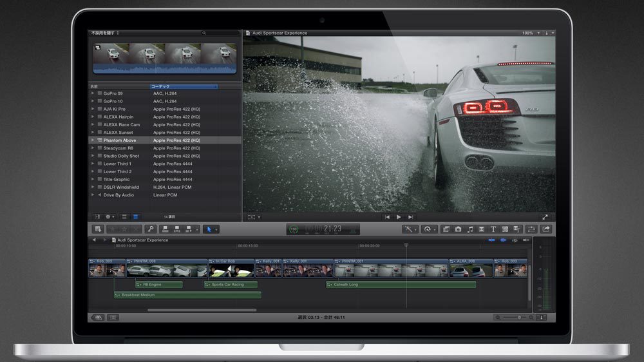Toggle audio skimming in timeline
The image size is (644, 362).
(x=503, y=240)
